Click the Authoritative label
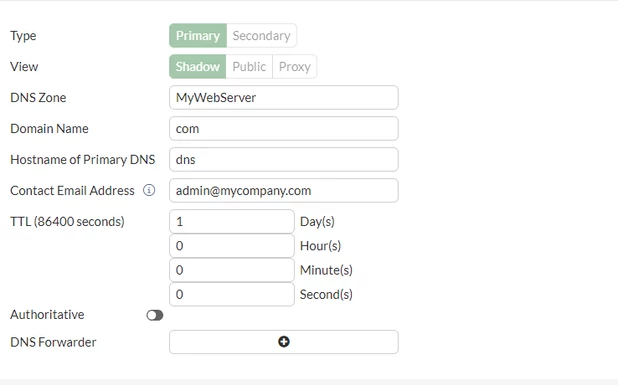 47,314
